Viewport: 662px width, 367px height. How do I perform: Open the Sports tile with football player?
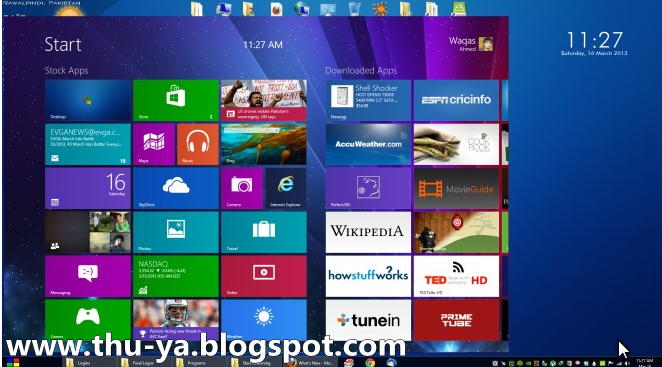click(x=176, y=320)
